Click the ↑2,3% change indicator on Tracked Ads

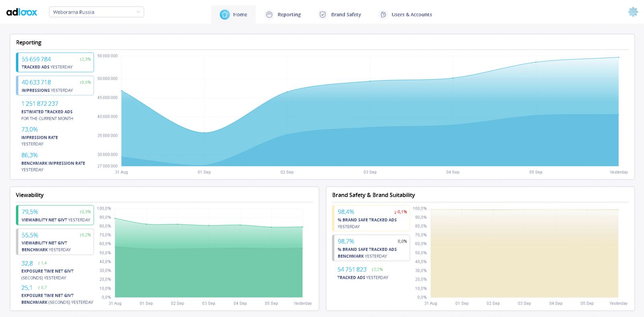[85, 59]
